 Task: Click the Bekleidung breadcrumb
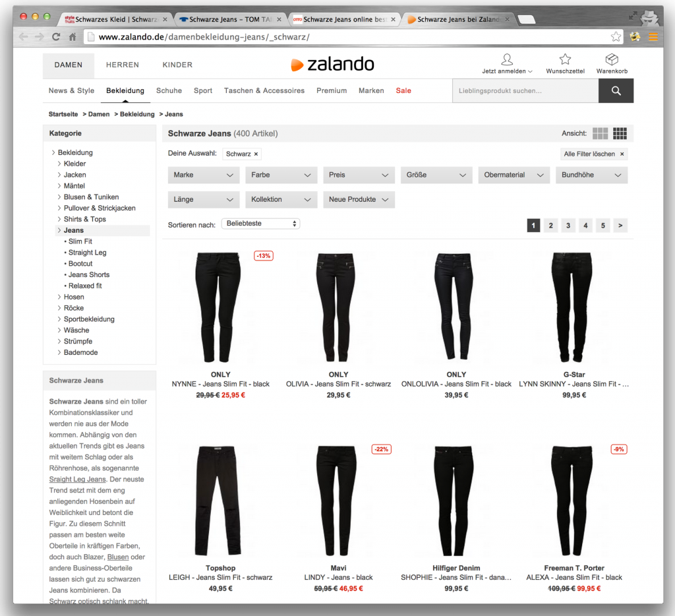137,114
